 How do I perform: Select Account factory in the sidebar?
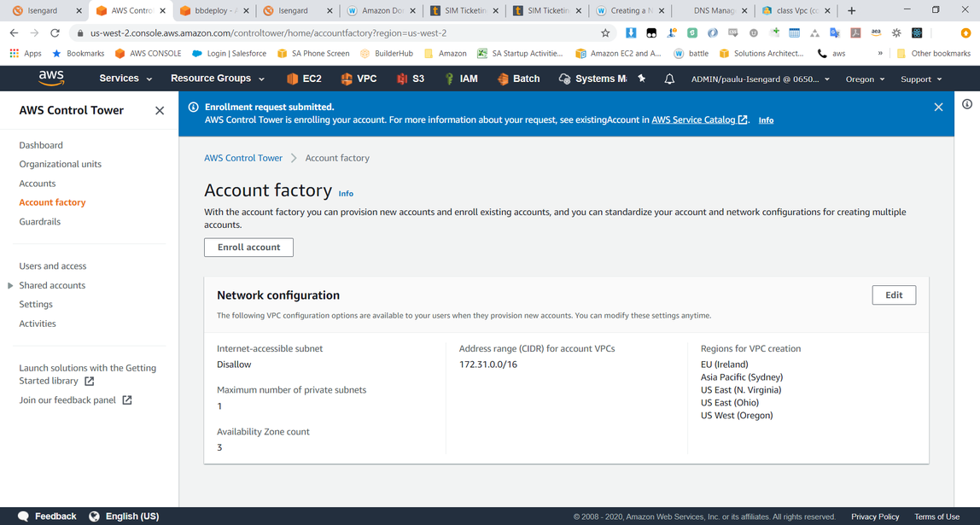click(53, 202)
